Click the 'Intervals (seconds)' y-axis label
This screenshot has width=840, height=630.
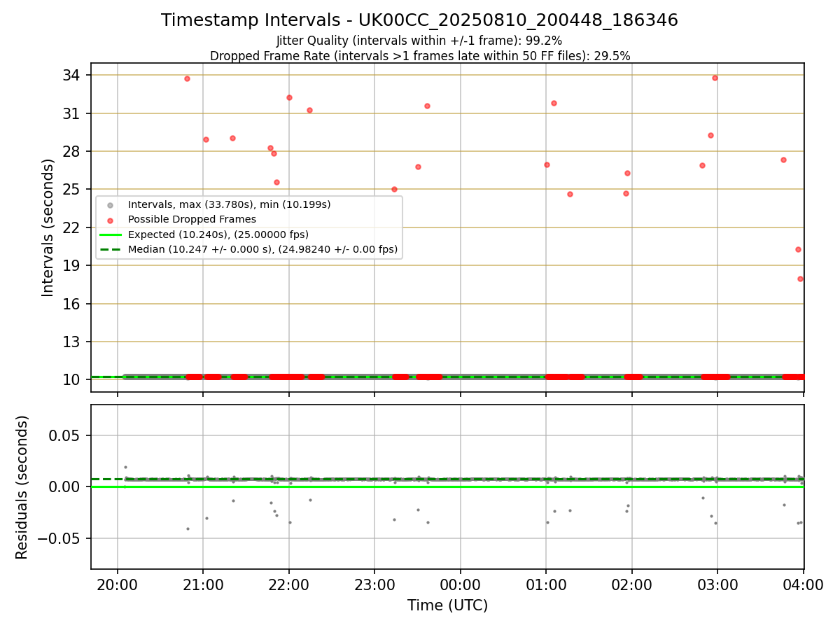point(48,227)
